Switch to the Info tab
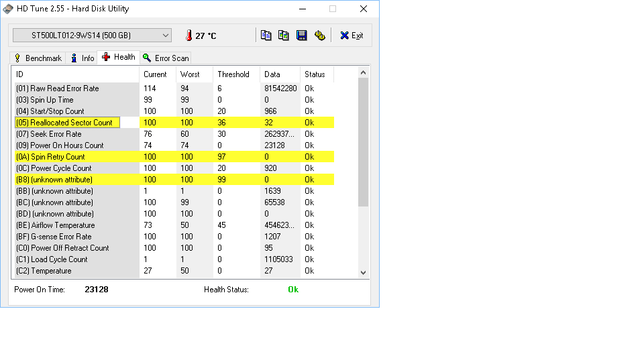 82,58
